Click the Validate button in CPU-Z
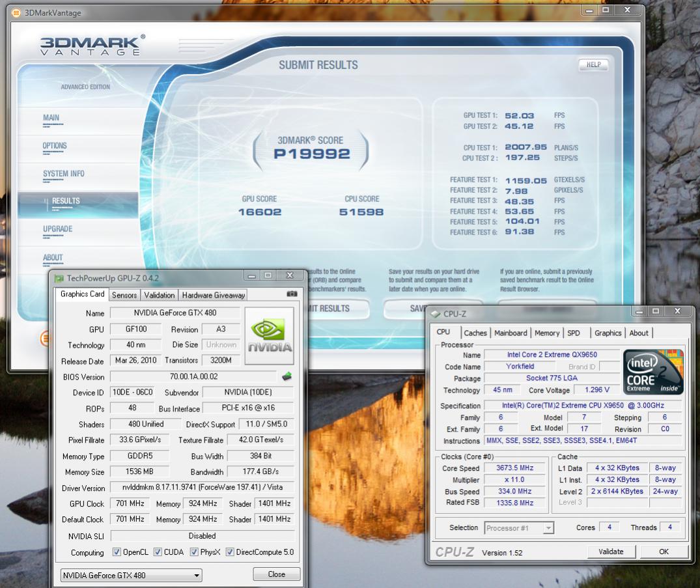This screenshot has width=700, height=588. click(611, 552)
